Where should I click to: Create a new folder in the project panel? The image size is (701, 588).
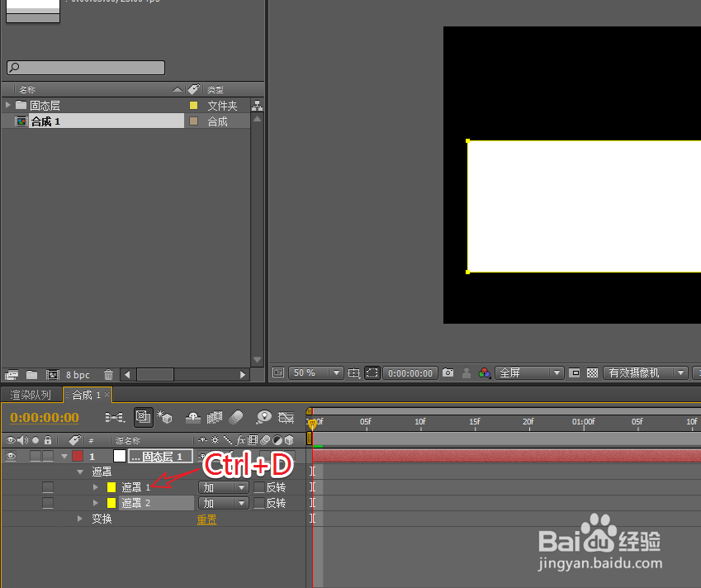[x=31, y=374]
